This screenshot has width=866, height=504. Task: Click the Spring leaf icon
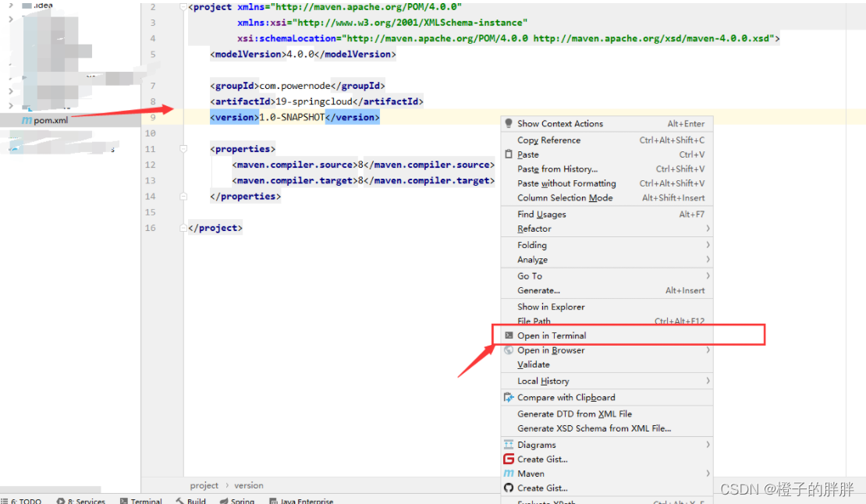click(224, 501)
